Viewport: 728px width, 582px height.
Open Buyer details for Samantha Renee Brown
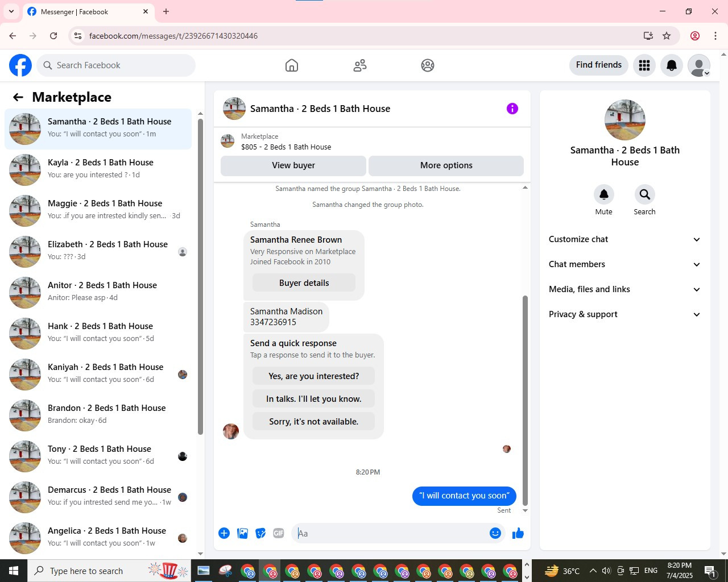[x=304, y=283]
